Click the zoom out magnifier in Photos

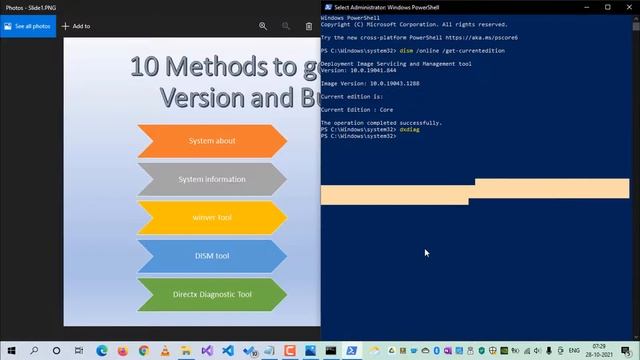click(286, 26)
